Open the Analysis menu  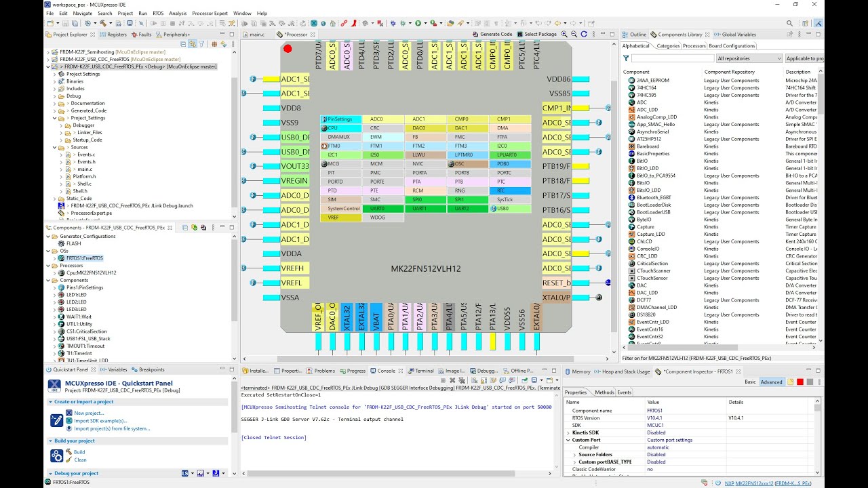(178, 13)
